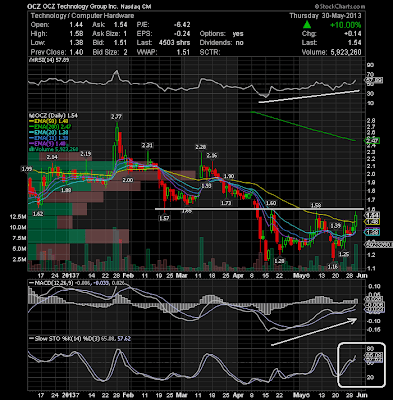Select the cyan EMA(20) legend entry
Image resolution: width=393 pixels, height=400 pixels.
[x=50, y=132]
